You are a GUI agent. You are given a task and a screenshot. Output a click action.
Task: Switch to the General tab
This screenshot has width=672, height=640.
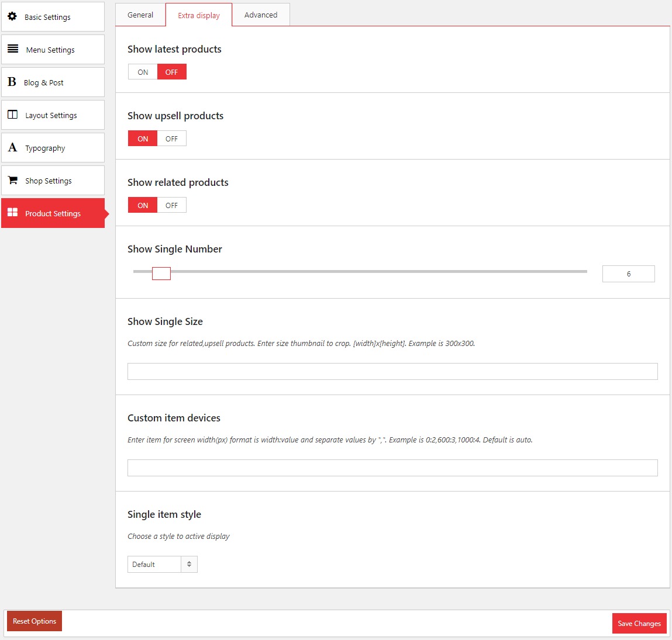click(140, 15)
